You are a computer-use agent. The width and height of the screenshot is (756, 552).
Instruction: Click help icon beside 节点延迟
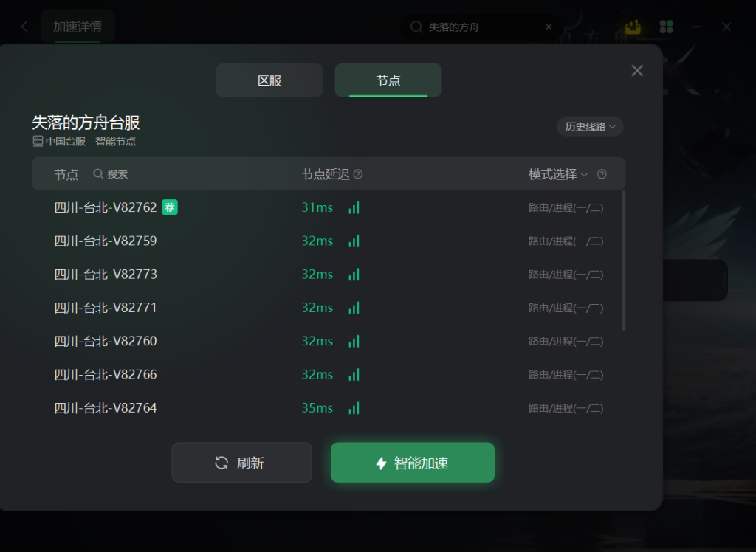[358, 174]
